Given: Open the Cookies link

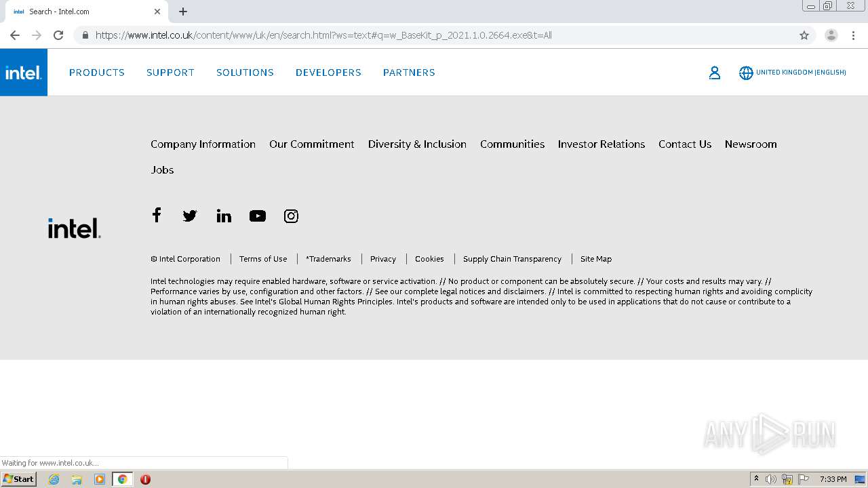Looking at the screenshot, I should click(429, 259).
